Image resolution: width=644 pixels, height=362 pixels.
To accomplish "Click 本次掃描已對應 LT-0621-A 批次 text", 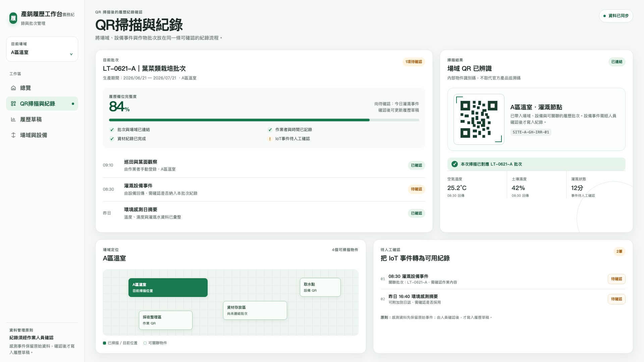I will click(491, 164).
